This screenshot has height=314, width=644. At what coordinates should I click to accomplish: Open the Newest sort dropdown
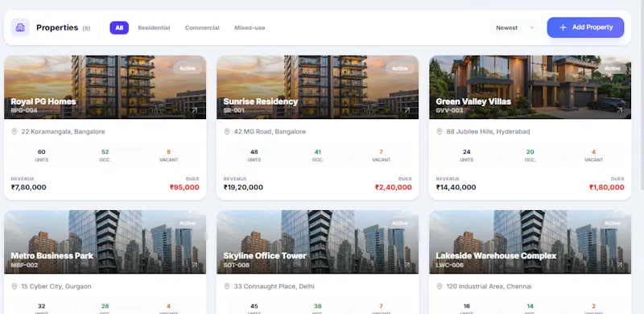515,28
